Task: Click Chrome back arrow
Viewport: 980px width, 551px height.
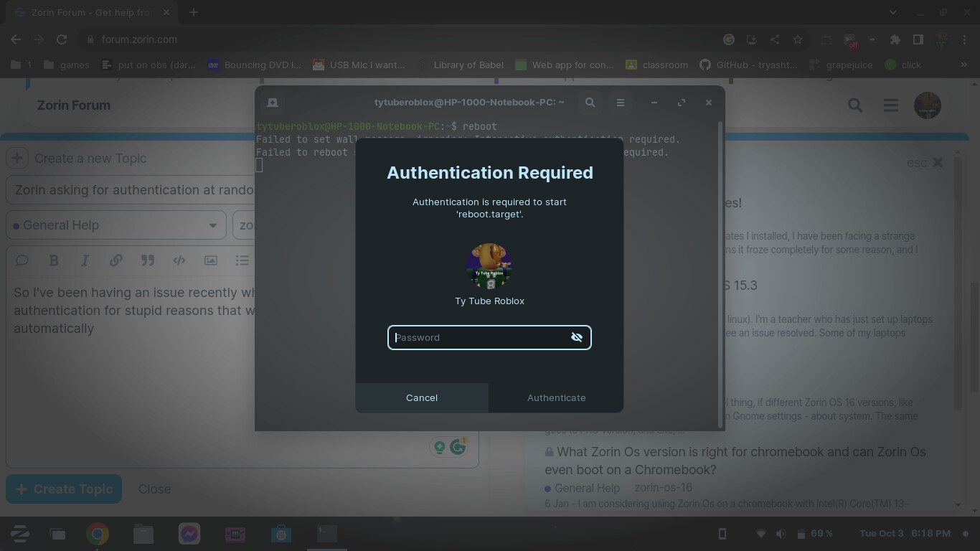Action: 16,39
